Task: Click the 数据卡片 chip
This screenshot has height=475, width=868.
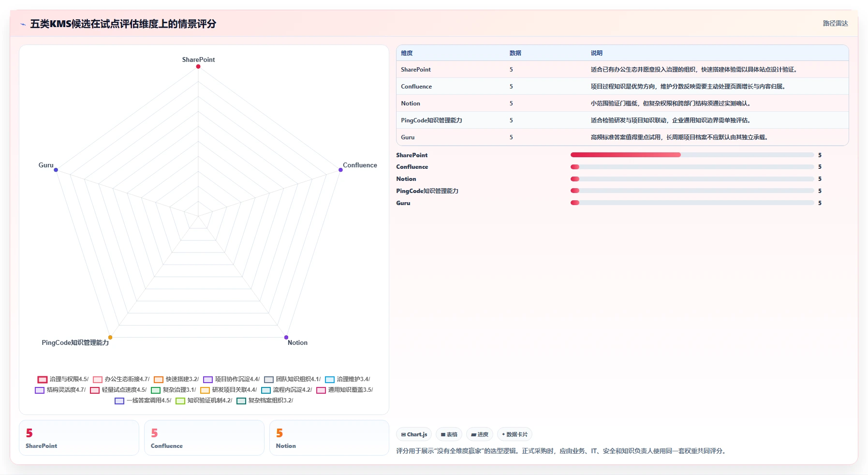Action: click(x=515, y=434)
